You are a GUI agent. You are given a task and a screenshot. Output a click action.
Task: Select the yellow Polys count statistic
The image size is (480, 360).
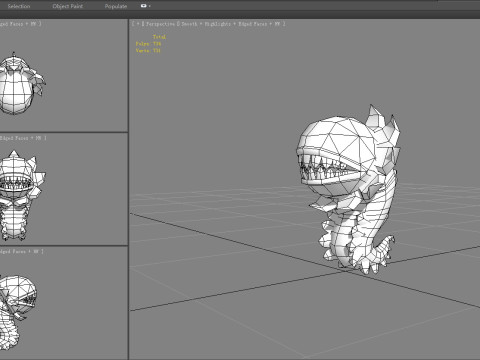[148, 44]
